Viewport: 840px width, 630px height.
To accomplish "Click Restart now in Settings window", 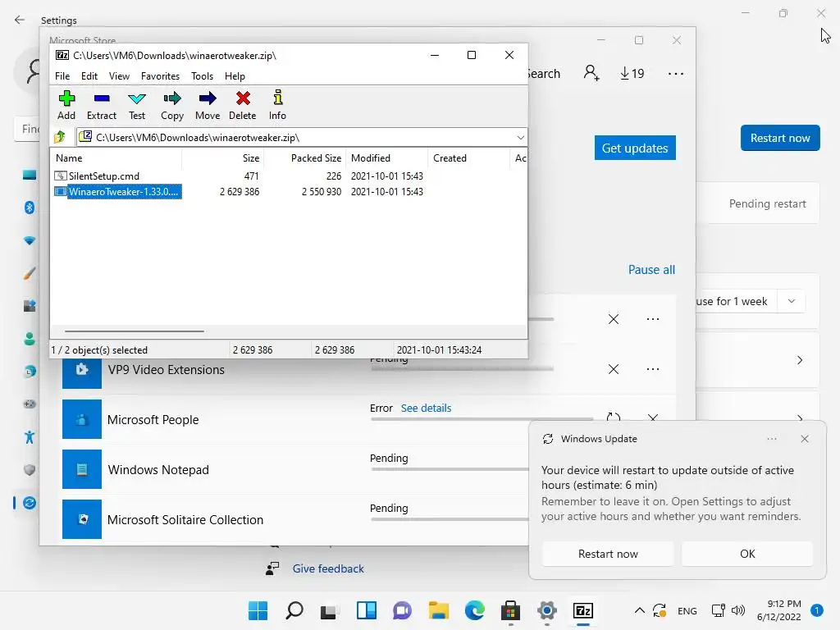I will [780, 138].
